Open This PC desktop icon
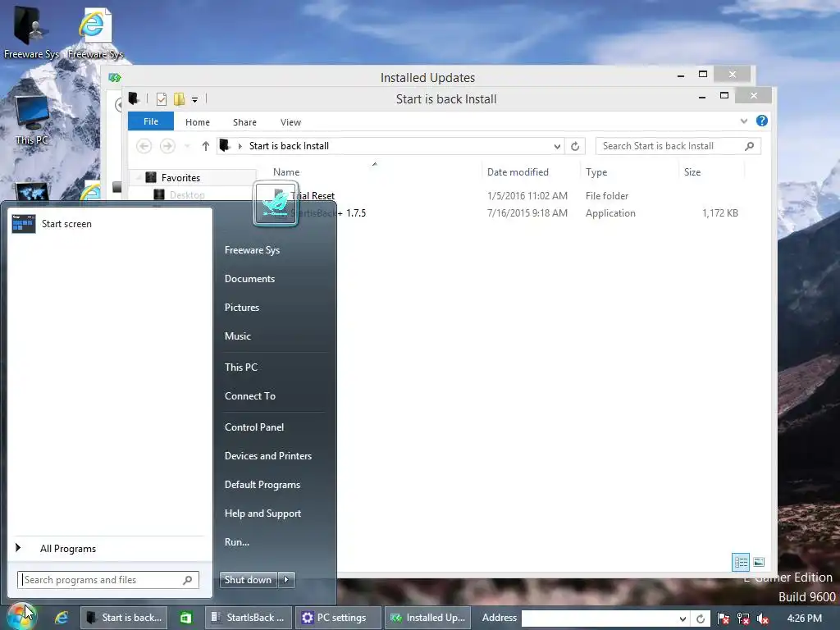Viewport: 840px width, 630px height. point(32,120)
